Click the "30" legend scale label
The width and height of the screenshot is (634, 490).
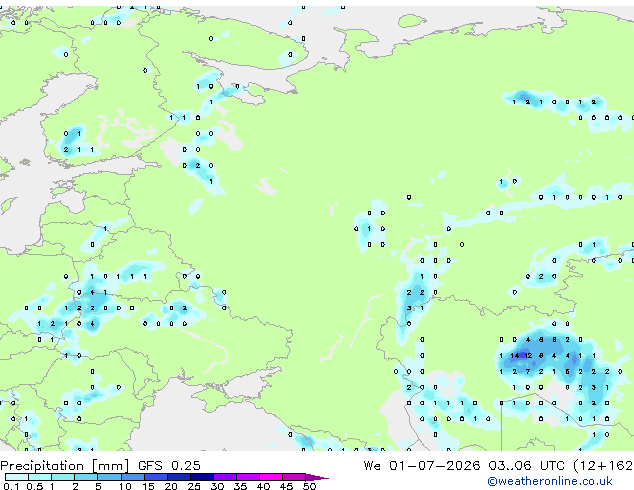pos(217,486)
